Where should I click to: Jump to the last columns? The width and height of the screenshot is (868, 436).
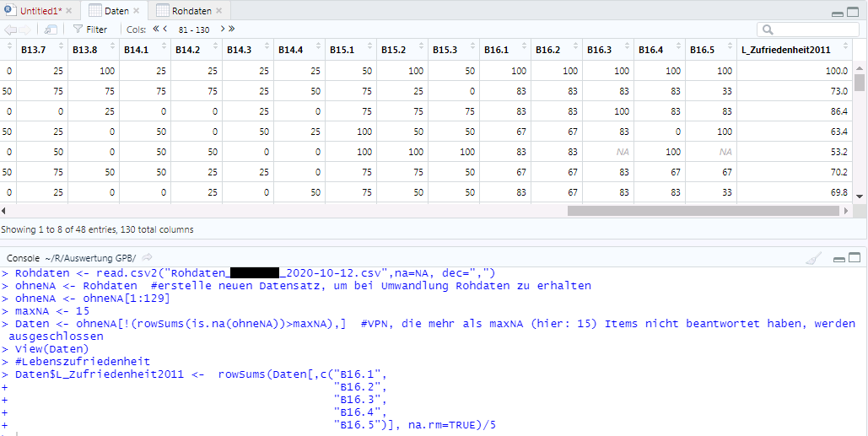230,30
